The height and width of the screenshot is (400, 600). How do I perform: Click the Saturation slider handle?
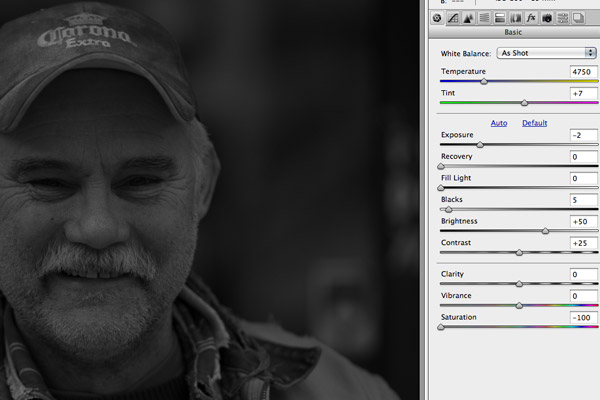click(441, 327)
